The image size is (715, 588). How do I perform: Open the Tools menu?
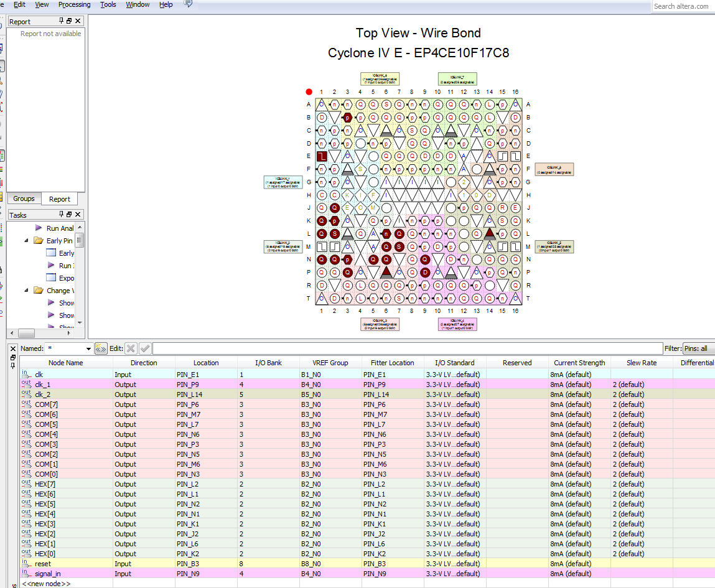point(108,4)
